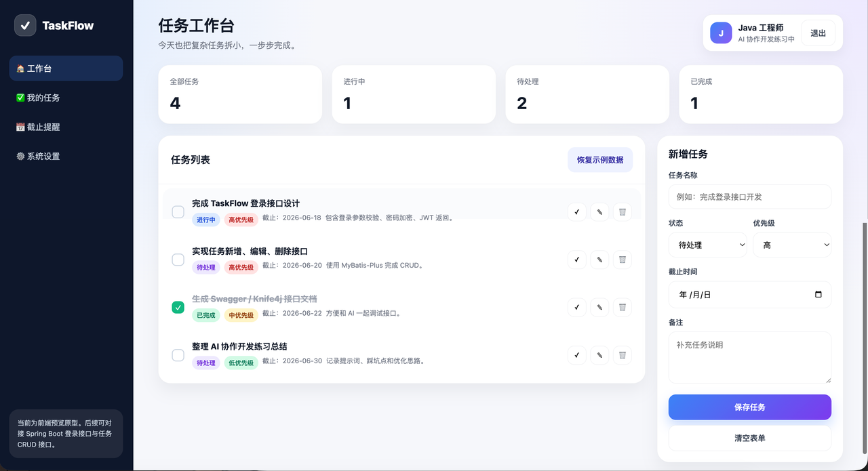This screenshot has height=471, width=868.
Task: Click the 进行中 stat card
Action: click(414, 94)
